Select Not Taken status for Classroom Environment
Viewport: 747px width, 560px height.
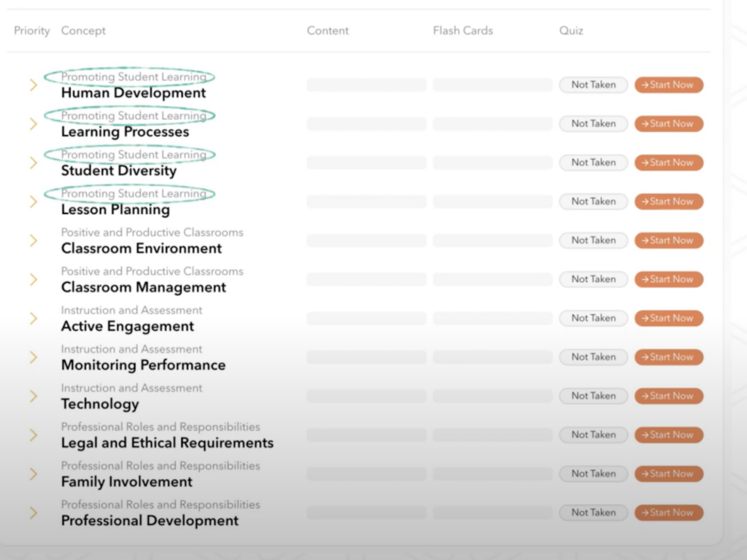(593, 241)
